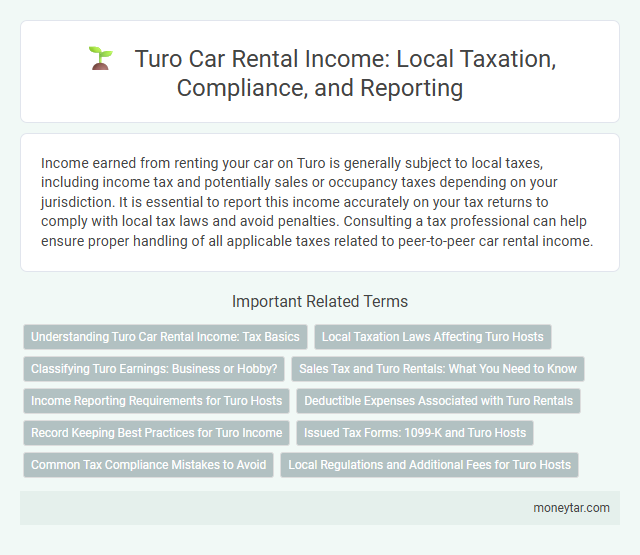The width and height of the screenshot is (640, 555).
Task: Click the sprout seedling icon beside title
Action: click(100, 58)
